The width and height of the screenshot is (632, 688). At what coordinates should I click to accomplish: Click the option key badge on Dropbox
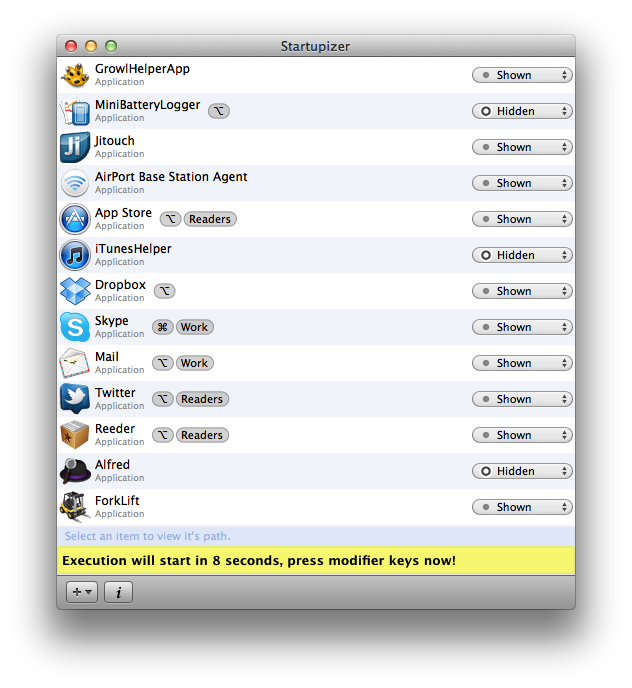point(164,291)
